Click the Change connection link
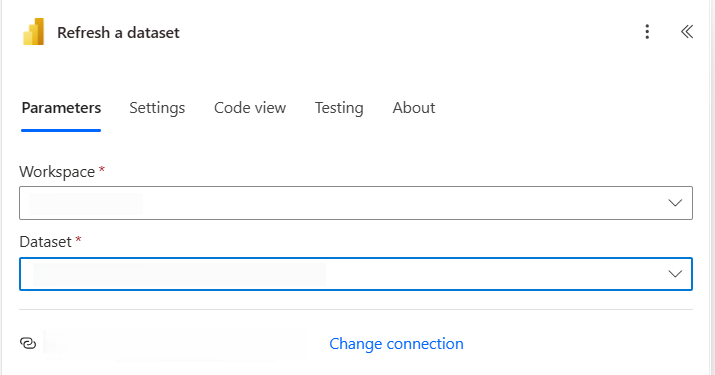This screenshot has width=715, height=375. 396,344
